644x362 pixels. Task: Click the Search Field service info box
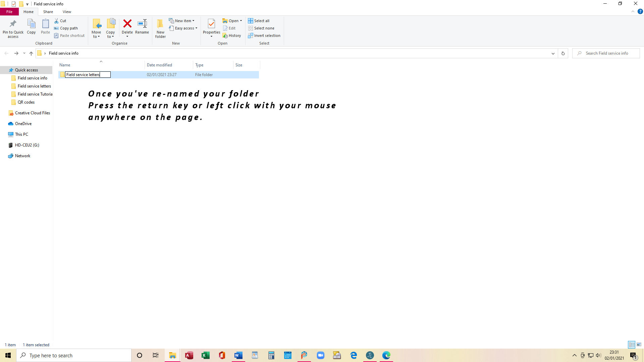point(606,53)
